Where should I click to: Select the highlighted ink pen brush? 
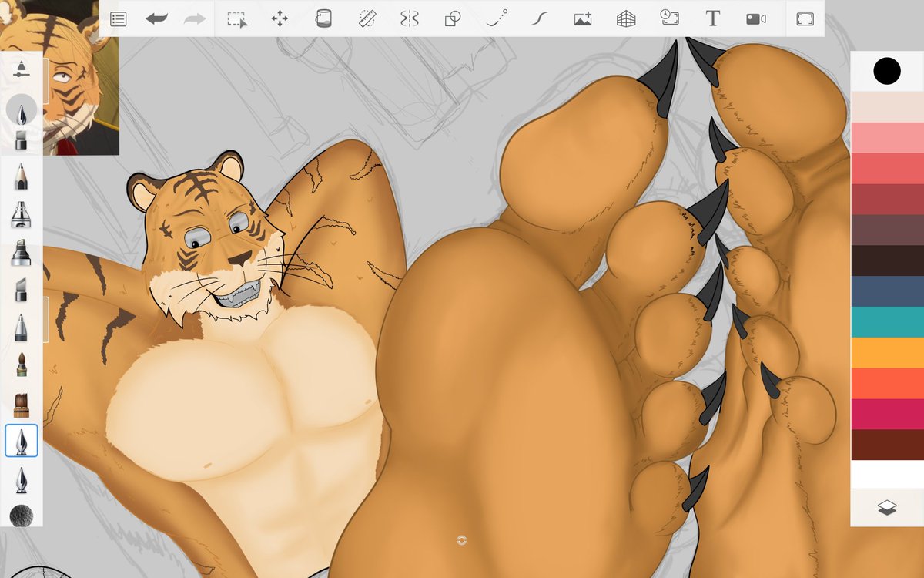[x=22, y=441]
